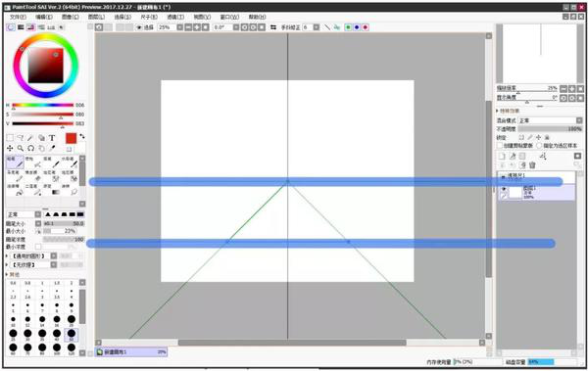
Task: Select the lasso selection tool
Action: coord(21,138)
